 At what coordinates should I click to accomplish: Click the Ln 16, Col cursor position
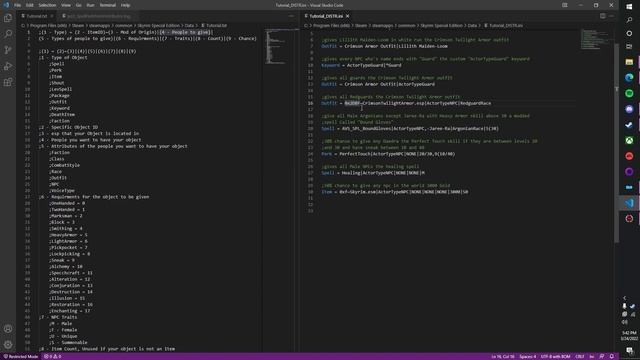click(503, 356)
